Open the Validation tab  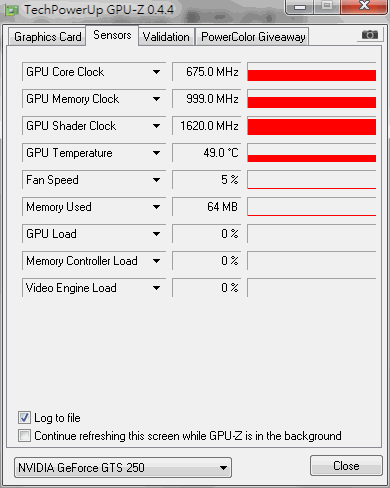click(166, 37)
